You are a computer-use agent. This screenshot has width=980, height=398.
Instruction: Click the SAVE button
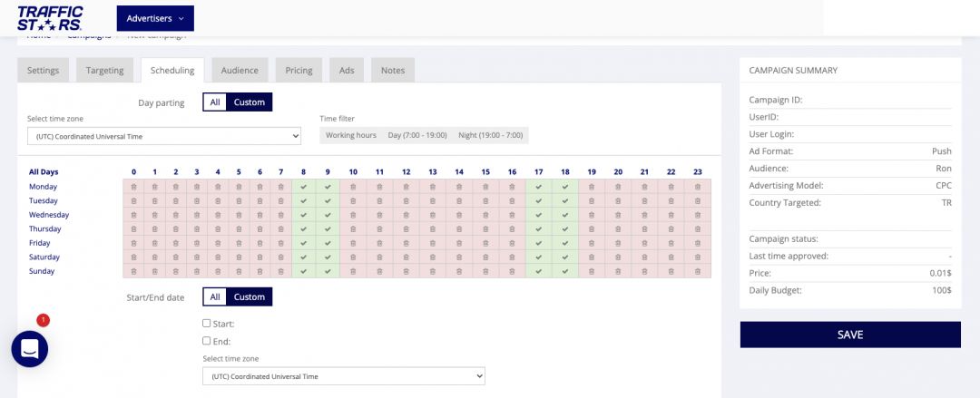coord(850,335)
